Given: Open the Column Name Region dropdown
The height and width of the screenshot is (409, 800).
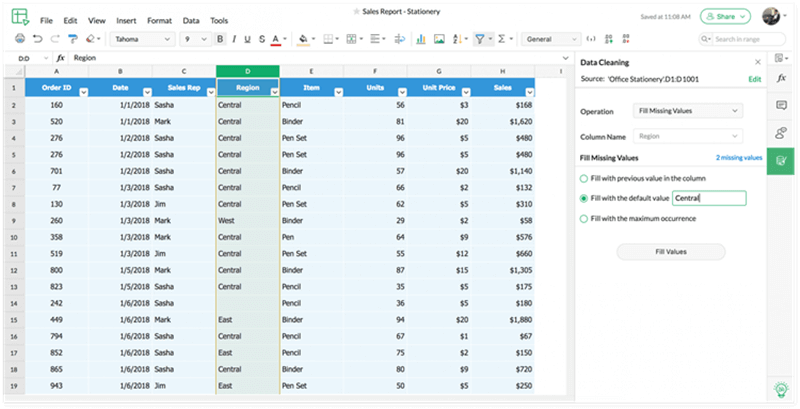Looking at the screenshot, I should point(688,136).
